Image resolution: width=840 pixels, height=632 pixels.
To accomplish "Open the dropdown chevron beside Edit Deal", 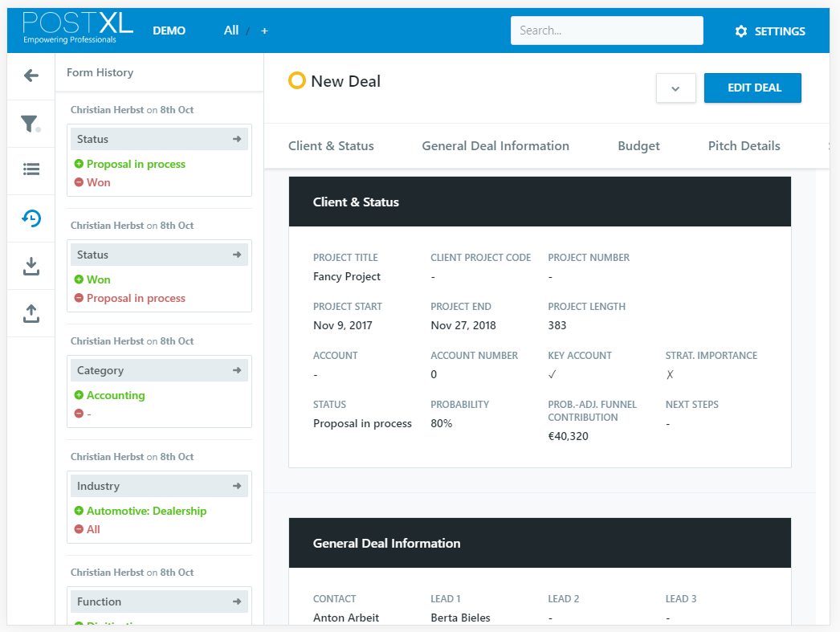I will point(675,88).
